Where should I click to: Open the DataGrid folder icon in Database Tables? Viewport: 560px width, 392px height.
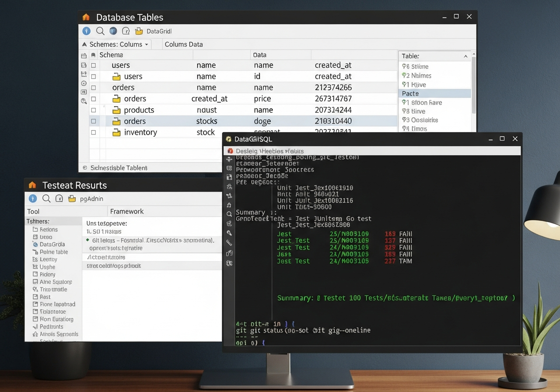(139, 31)
